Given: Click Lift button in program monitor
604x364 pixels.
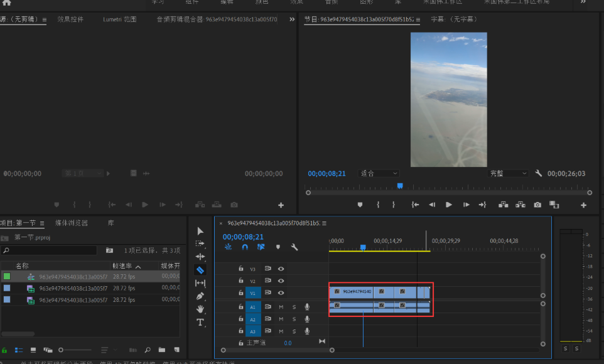Looking at the screenshot, I should [503, 205].
